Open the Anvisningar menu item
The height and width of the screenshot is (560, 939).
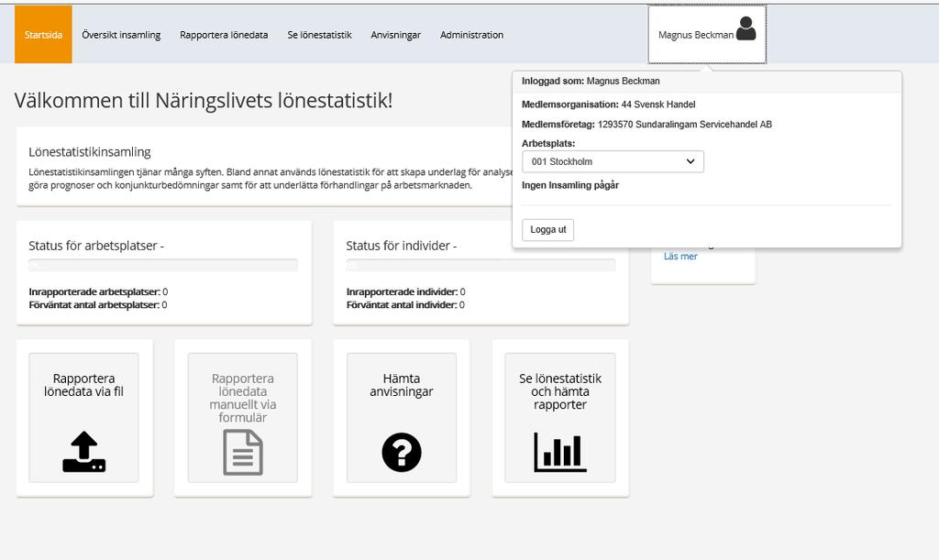point(395,35)
